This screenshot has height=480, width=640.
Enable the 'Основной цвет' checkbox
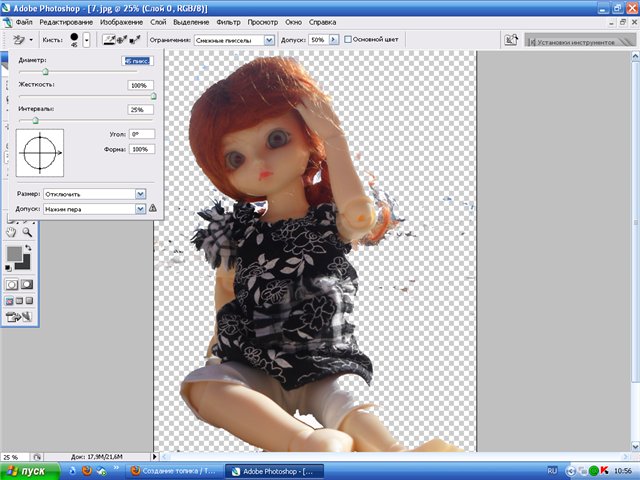347,40
